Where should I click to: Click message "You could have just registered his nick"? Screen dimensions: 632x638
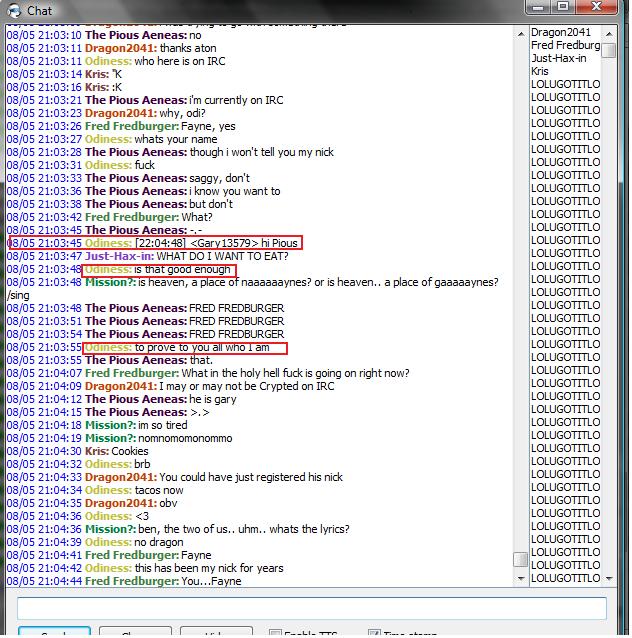point(251,477)
